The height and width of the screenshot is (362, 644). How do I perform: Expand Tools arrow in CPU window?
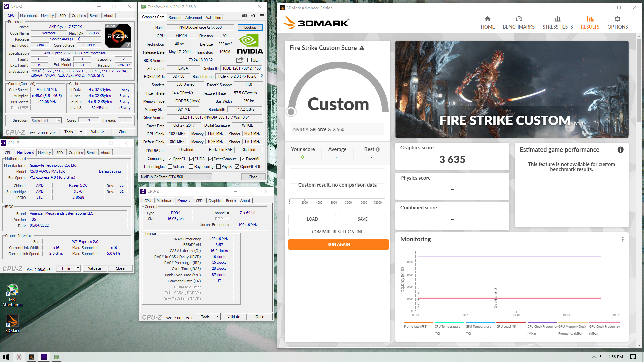(x=81, y=132)
